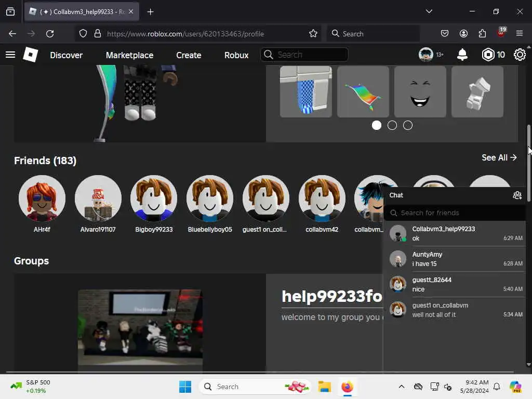Screen dimensions: 532x399
Task: Reload the page with Firefox refresh button
Action: point(50,34)
